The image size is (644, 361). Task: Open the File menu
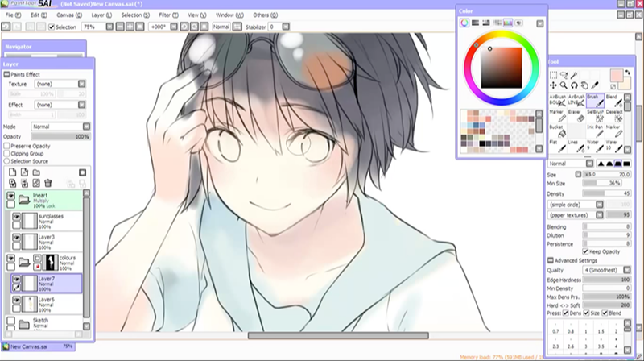(x=13, y=15)
